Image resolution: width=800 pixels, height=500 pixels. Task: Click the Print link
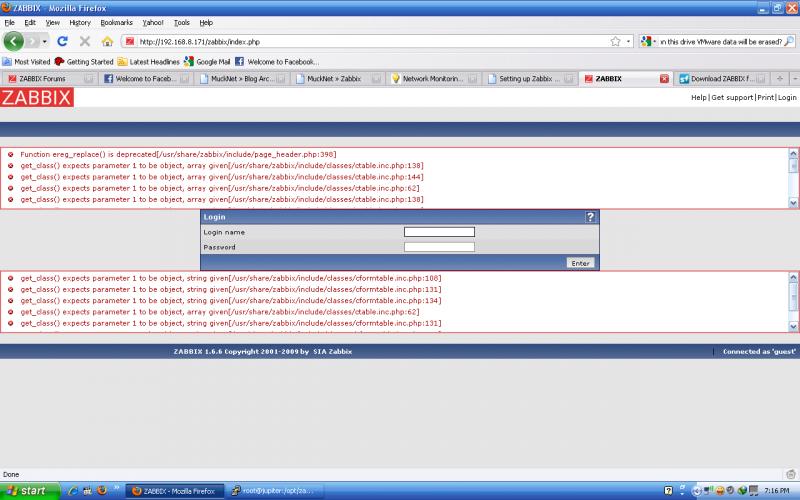[765, 97]
